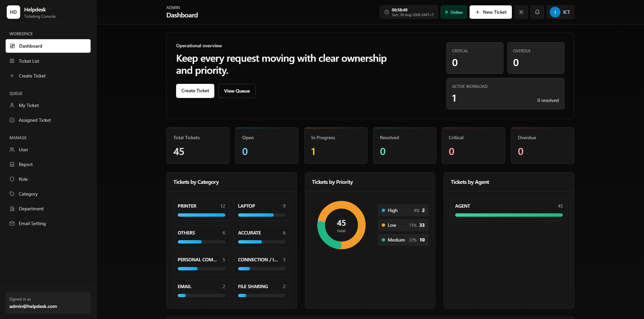Toggle the light/dark theme icon
644x319 pixels.
(x=521, y=12)
